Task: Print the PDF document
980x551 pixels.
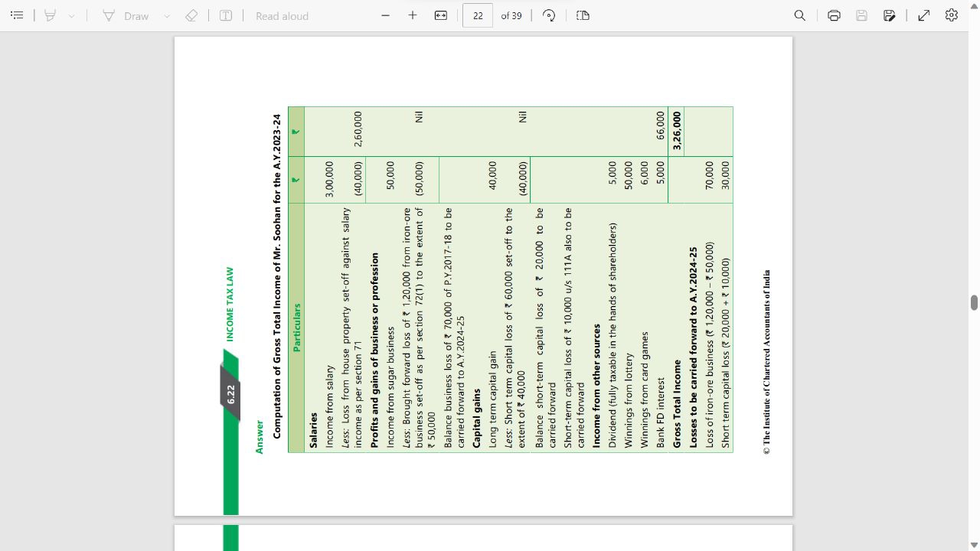Action: click(x=834, y=15)
